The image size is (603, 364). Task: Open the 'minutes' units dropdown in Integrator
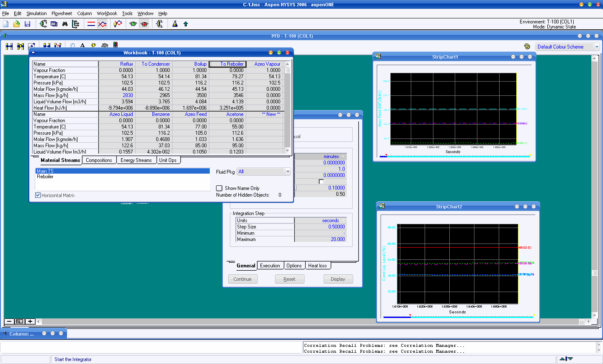(x=343, y=156)
